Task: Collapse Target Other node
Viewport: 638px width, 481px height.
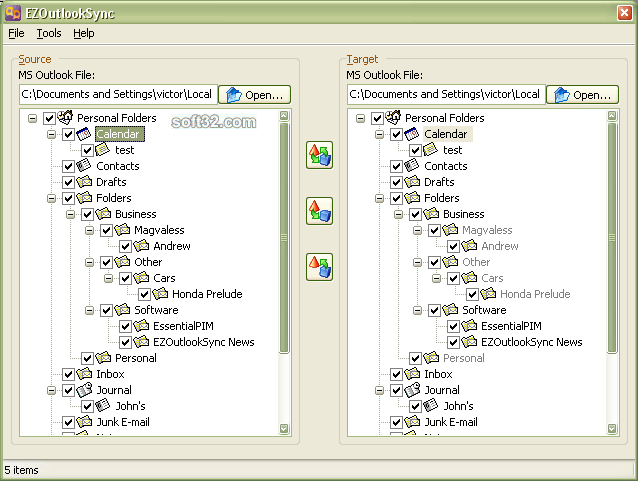Action: tap(417, 262)
